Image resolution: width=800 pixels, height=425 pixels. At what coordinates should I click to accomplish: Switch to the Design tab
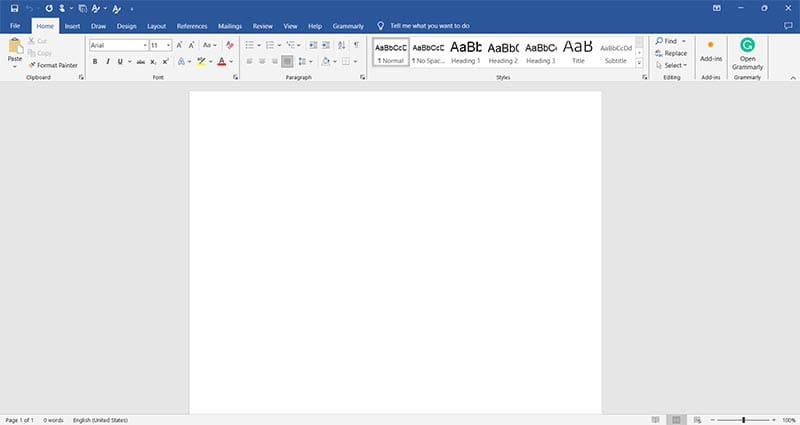tap(127, 26)
